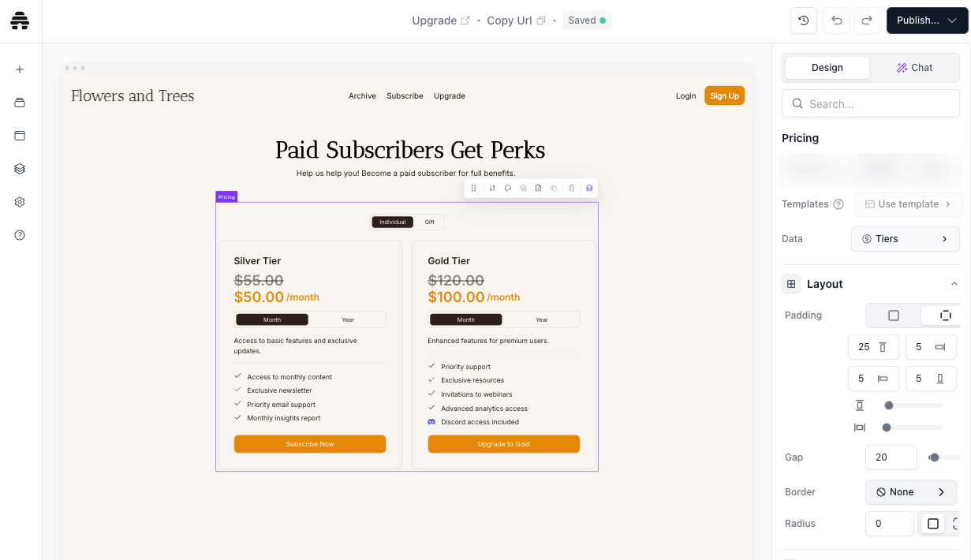Open the Archive nav menu item
The width and height of the screenshot is (971, 560).
[x=362, y=96]
